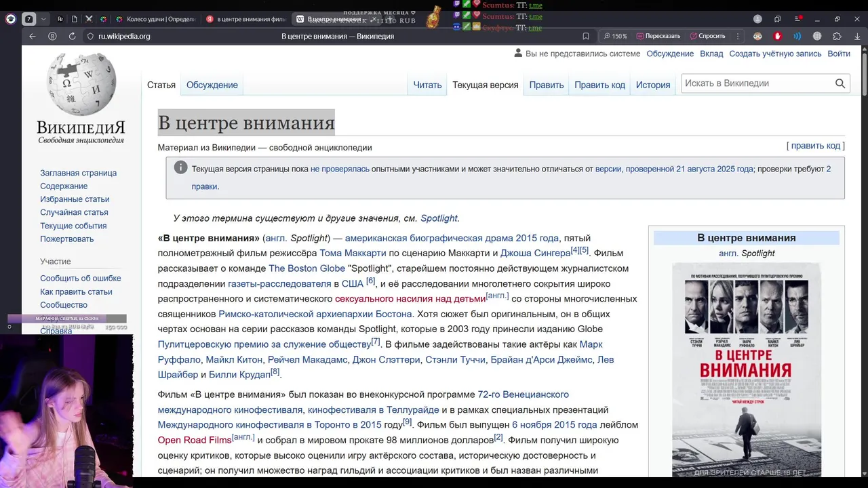
Task: Click the править код link beside title
Action: tap(816, 146)
